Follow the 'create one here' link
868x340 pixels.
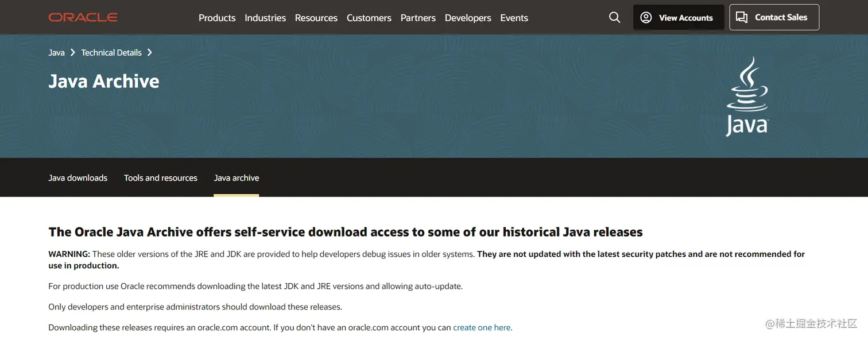coord(482,328)
